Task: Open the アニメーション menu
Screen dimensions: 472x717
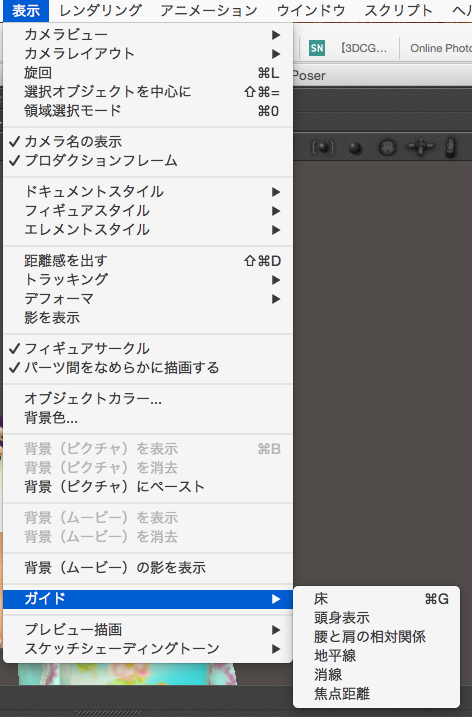Action: point(209,11)
